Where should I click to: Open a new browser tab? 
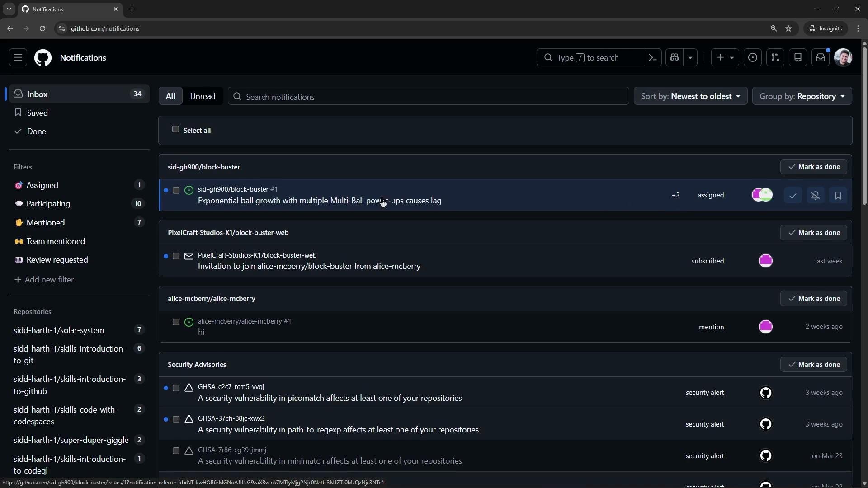(132, 9)
